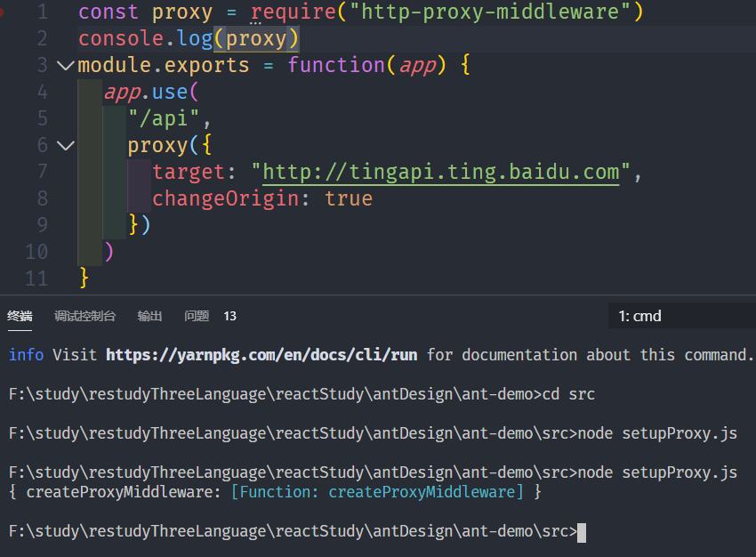756x557 pixels.
Task: Place cursor on "http-proxy-middleware" string
Action: 489,12
